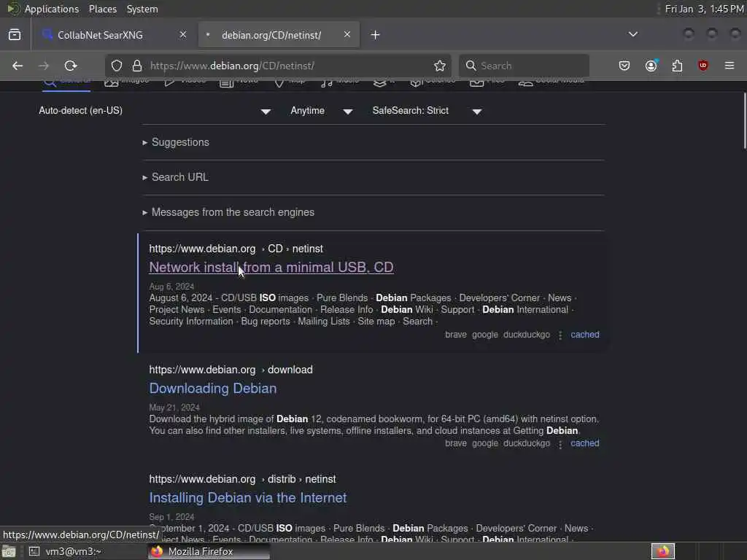Close the CollabNet SearXNG tab

[x=183, y=35]
